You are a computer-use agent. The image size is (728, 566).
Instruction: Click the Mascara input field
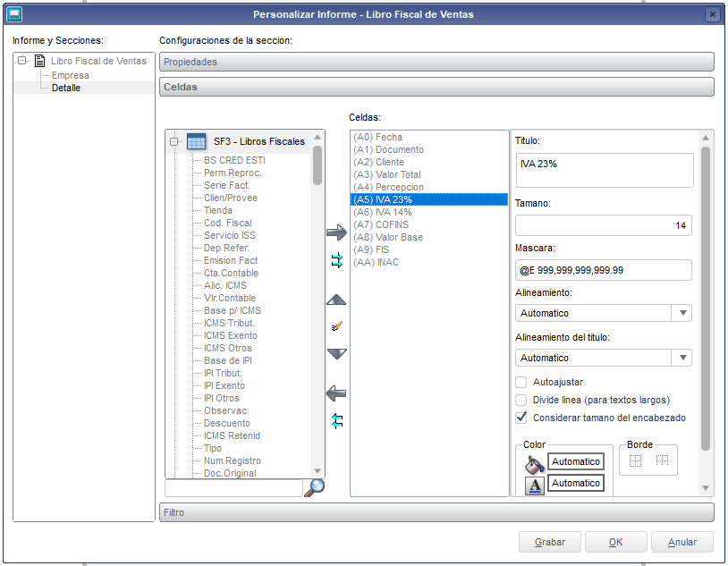[603, 270]
